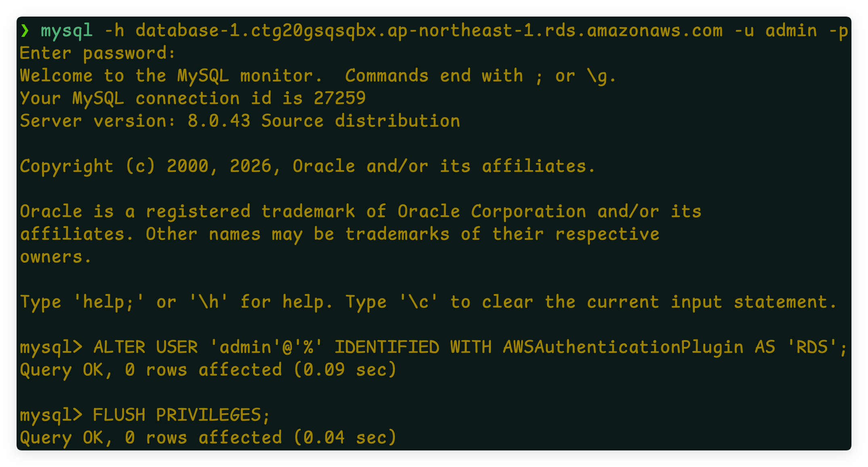Viewport: 868px width, 467px height.
Task: Click the mysql> prompt before ALTER USER
Action: coord(51,347)
